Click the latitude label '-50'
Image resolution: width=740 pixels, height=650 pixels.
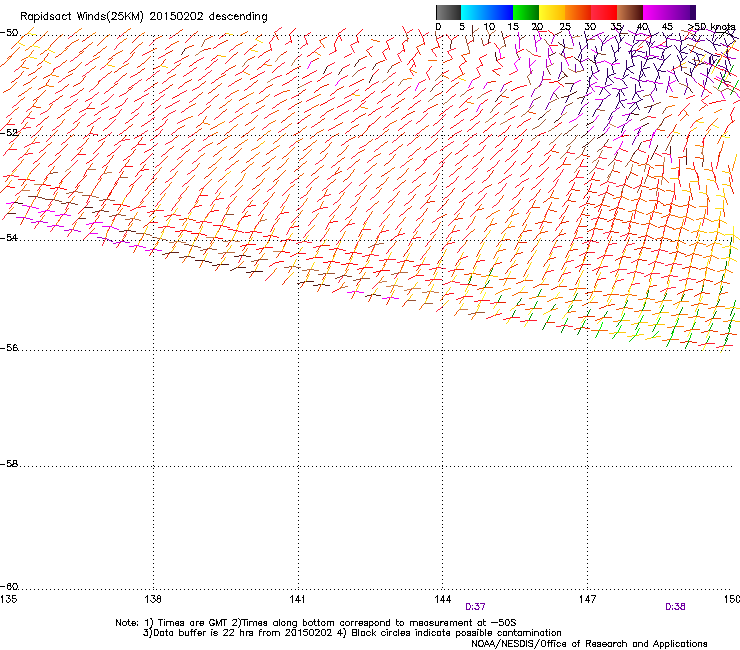pos(9,33)
